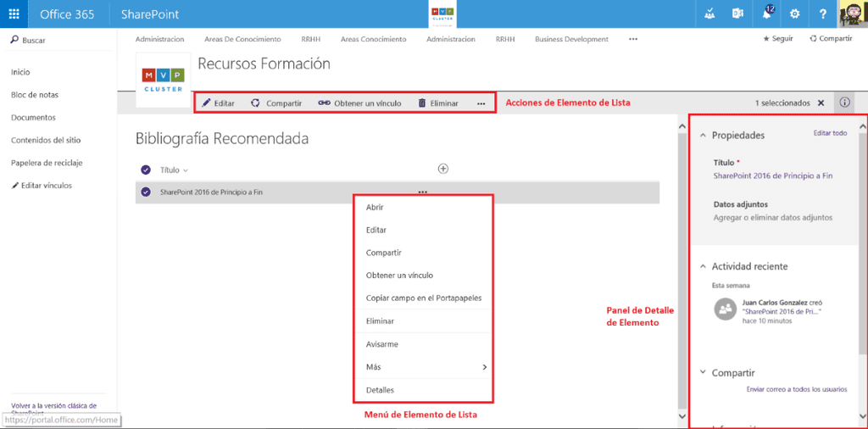
Task: Open Areas De Conocimiento top nav tab
Action: [242, 39]
